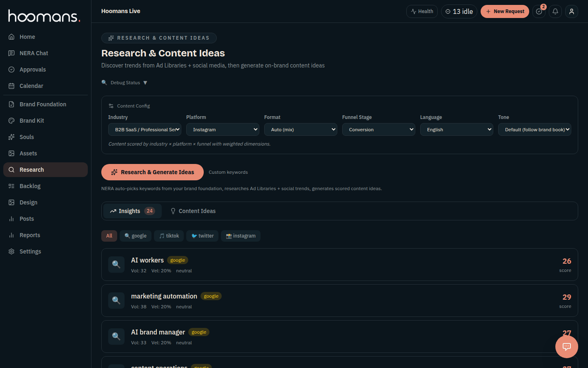Open notifications bell
588x368 pixels.
point(555,11)
